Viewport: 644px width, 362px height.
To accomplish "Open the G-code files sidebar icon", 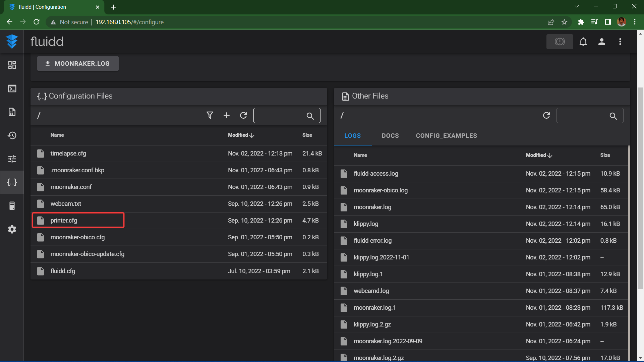I will pos(12,112).
